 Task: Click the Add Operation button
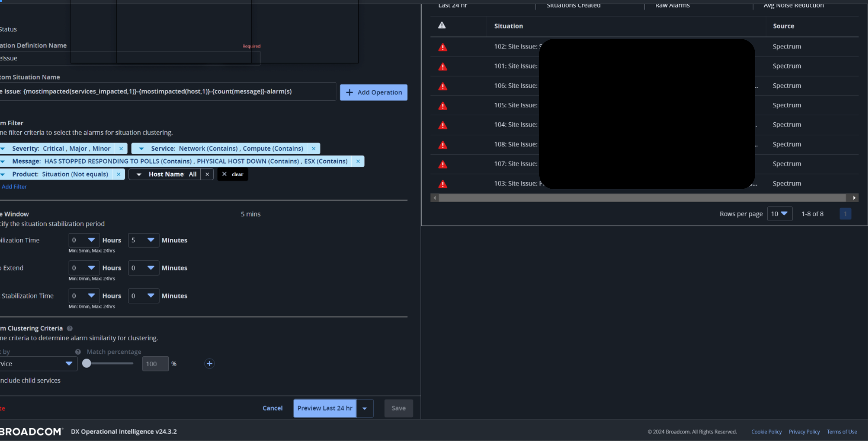click(x=373, y=92)
